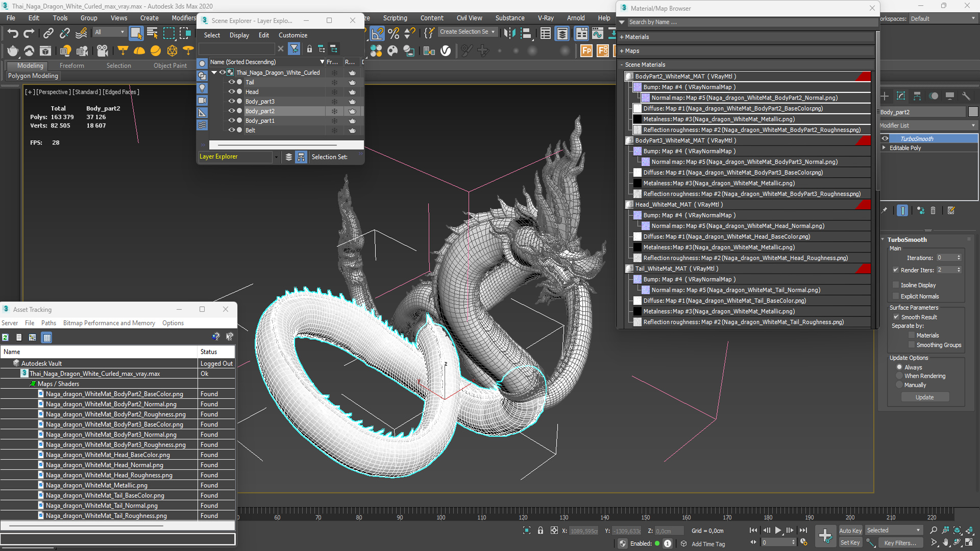Click the object color swatch beside Body_part2
Viewport: 980px width, 551px height.
coord(973,112)
